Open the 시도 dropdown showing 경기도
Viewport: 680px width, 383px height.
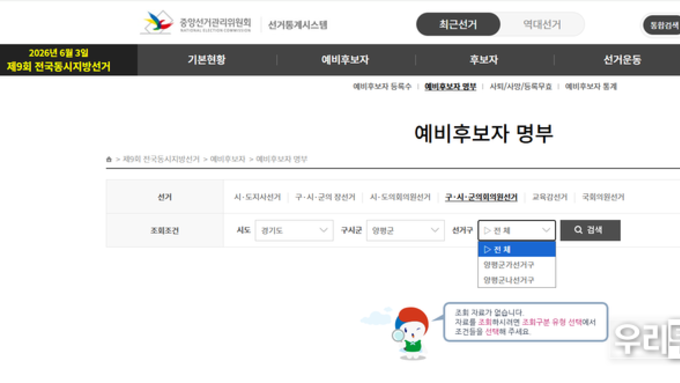coord(294,230)
